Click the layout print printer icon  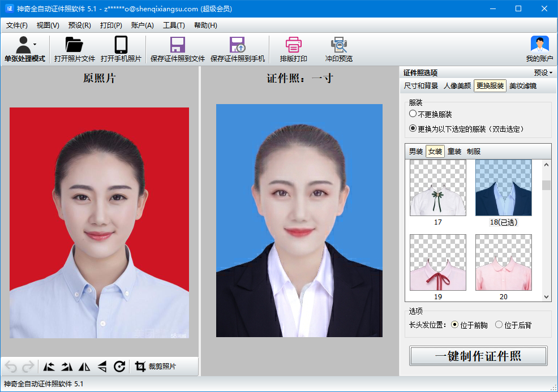click(x=293, y=45)
